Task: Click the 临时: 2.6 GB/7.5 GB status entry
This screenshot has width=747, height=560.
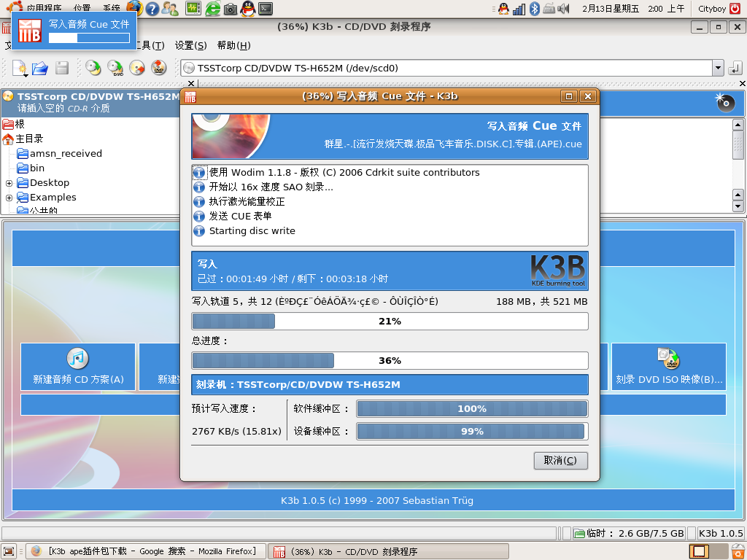Action: pos(629,533)
